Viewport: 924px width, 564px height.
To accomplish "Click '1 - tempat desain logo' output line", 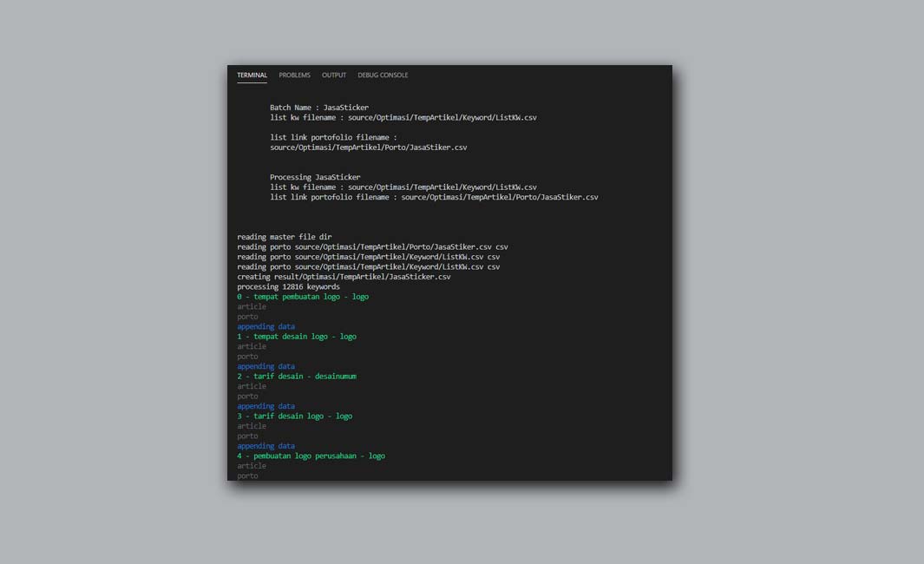I will [297, 337].
